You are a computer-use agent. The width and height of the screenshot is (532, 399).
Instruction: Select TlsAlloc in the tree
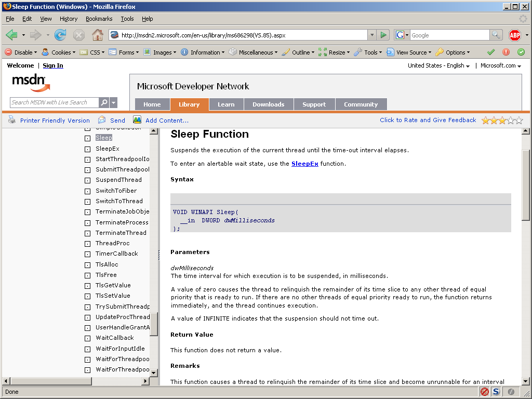(x=107, y=264)
